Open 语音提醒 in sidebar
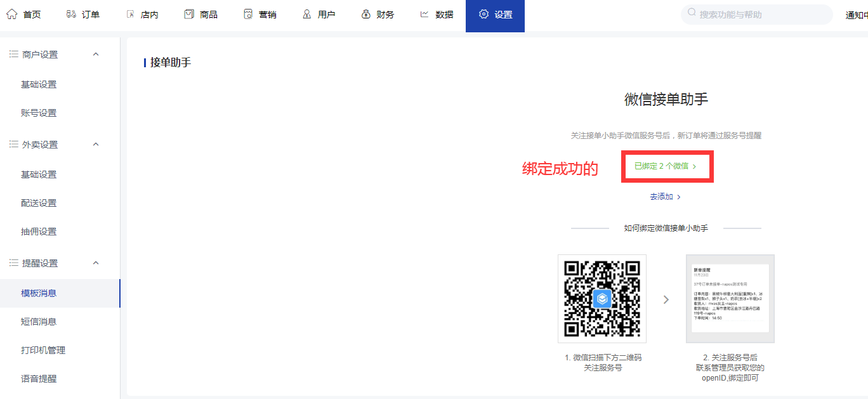The width and height of the screenshot is (868, 399). point(39,379)
